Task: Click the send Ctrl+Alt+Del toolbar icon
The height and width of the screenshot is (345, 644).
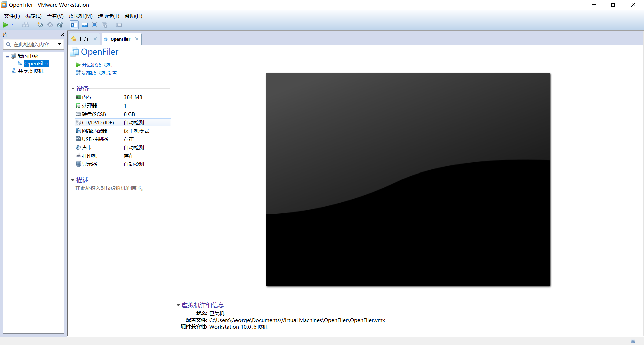Action: [x=25, y=25]
